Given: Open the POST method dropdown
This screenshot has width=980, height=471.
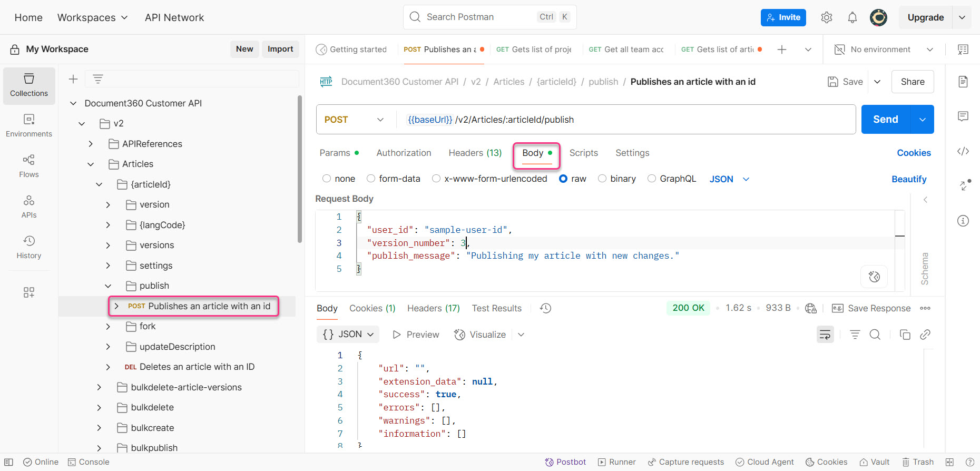Looking at the screenshot, I should tap(354, 120).
